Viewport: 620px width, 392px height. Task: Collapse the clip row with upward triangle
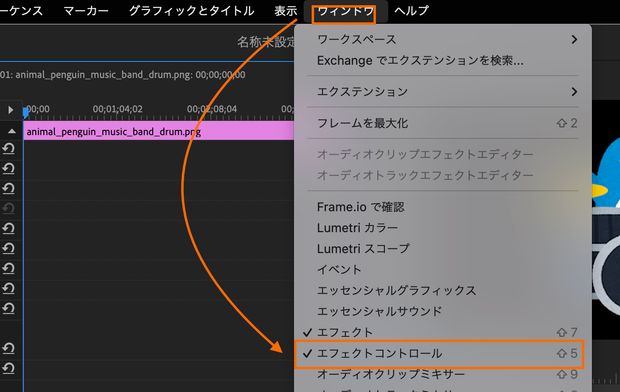[12, 131]
